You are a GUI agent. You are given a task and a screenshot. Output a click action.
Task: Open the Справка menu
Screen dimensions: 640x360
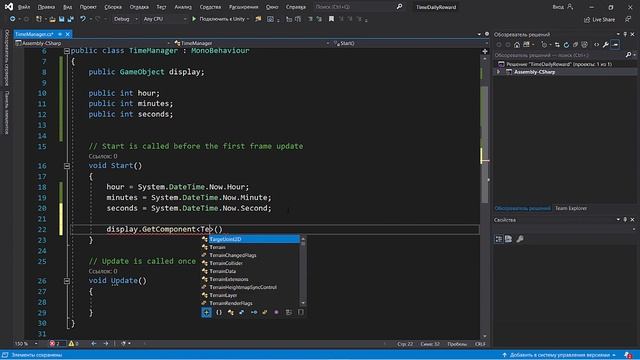click(x=296, y=7)
